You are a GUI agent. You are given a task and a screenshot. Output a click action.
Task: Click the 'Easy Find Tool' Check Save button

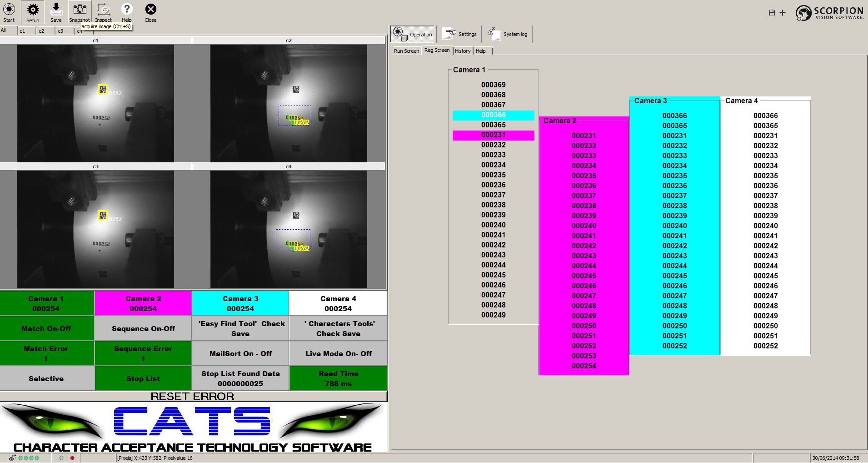click(x=240, y=328)
